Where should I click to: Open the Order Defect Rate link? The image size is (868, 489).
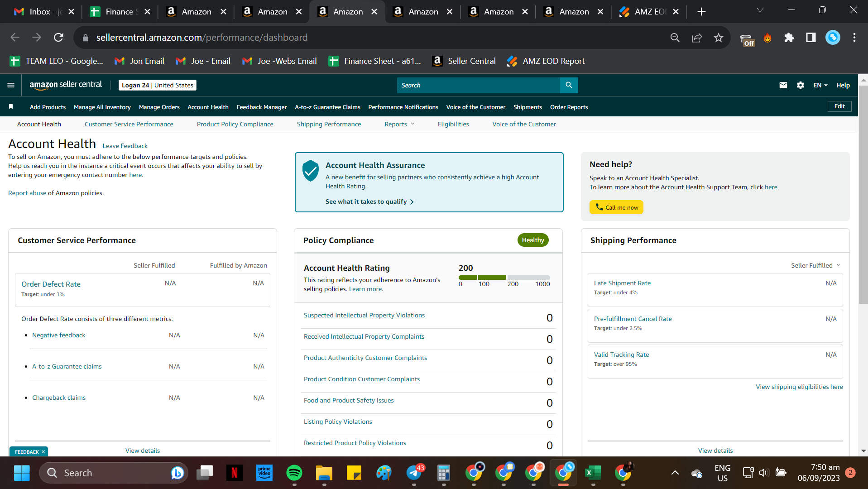coord(51,284)
